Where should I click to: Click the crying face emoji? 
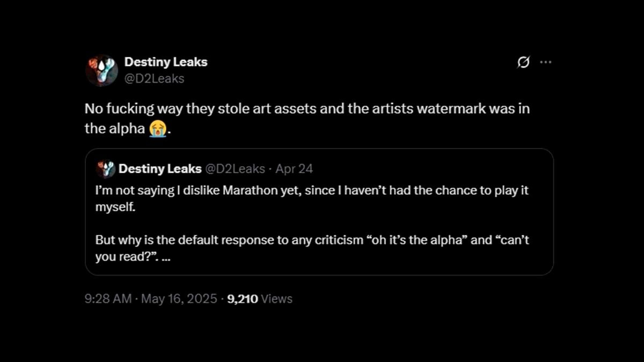click(157, 129)
